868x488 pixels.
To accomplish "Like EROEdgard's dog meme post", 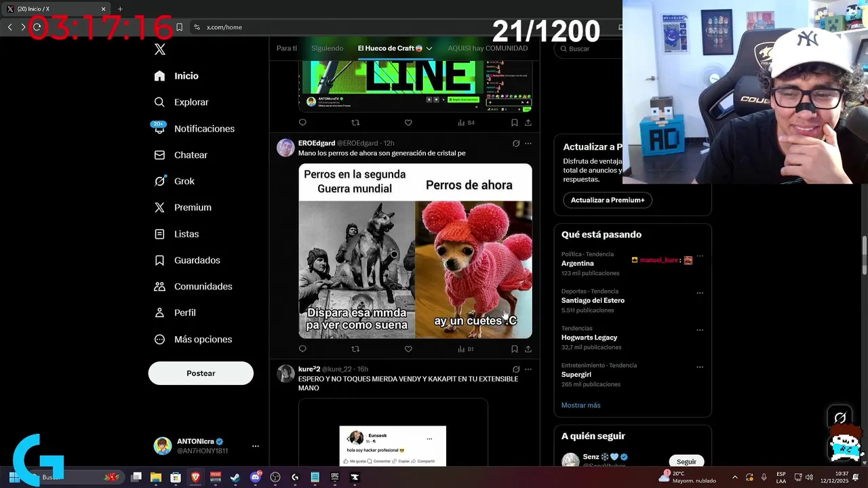I will click(x=408, y=349).
